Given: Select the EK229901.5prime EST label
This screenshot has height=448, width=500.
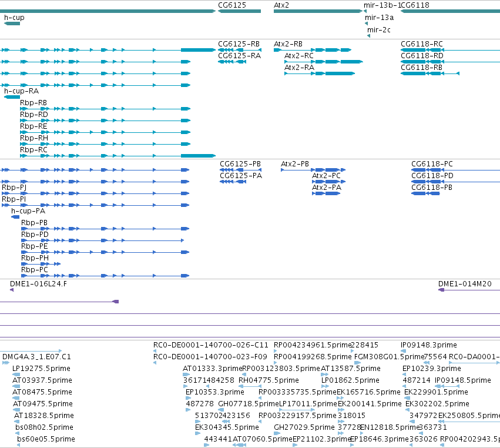Looking at the screenshot, I should pos(436,393).
